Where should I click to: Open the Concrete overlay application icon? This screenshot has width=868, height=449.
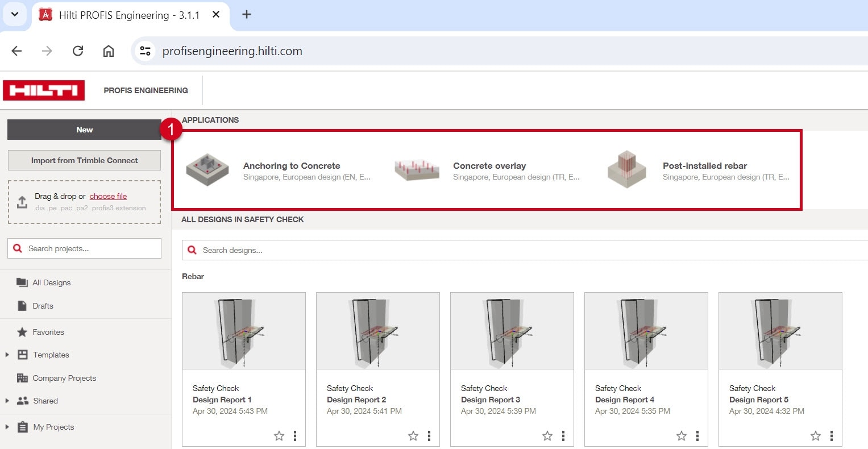coord(417,169)
